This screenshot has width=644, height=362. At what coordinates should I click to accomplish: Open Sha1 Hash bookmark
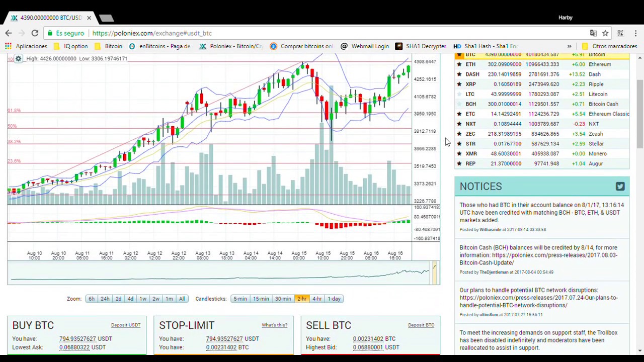pos(486,46)
